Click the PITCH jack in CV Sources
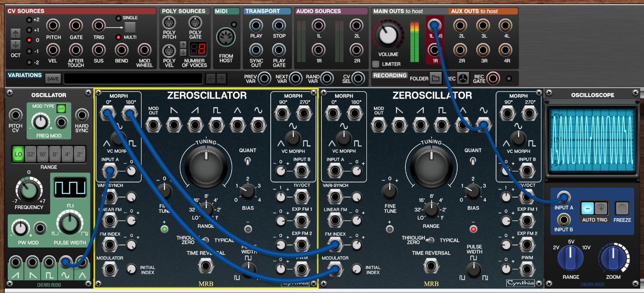This screenshot has height=293, width=644. (54, 26)
